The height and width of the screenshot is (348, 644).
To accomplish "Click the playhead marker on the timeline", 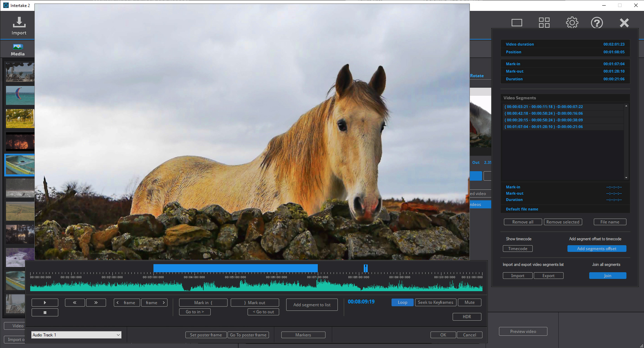I will [x=366, y=268].
